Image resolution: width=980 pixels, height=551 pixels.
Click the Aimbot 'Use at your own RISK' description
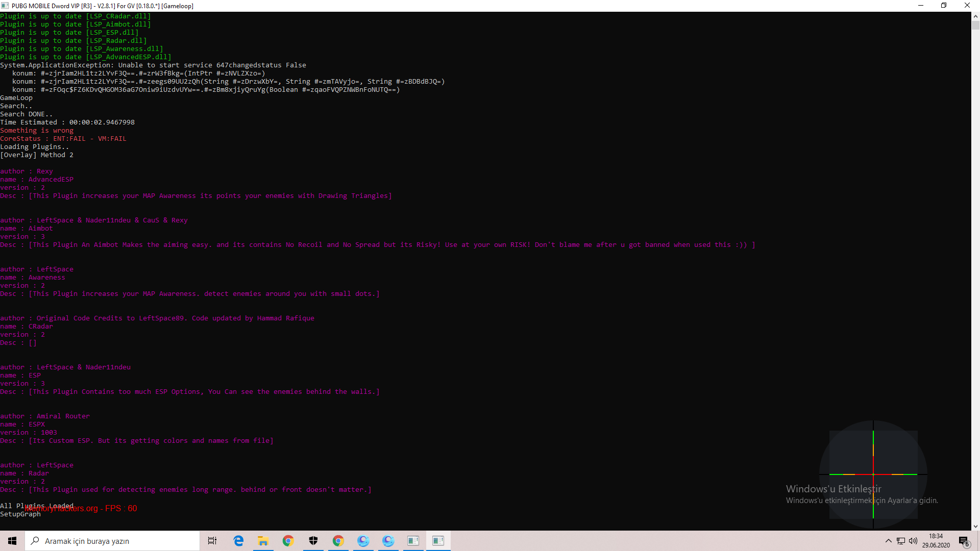[x=378, y=245]
